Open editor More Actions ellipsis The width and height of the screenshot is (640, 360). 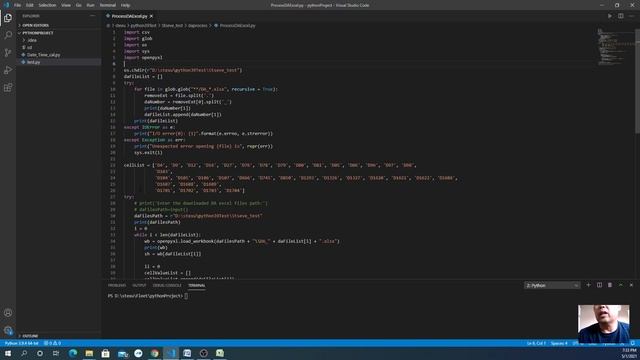[631, 16]
